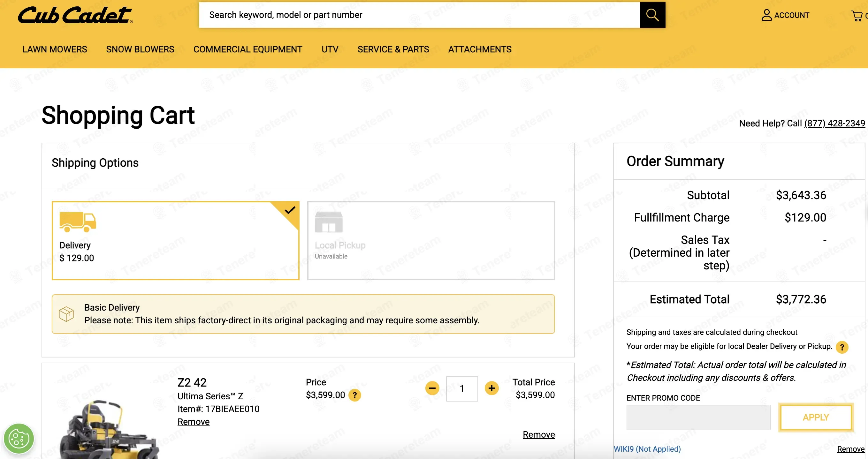Click the Z2 42 product title
Screen dimensions: 868x459
(192, 383)
